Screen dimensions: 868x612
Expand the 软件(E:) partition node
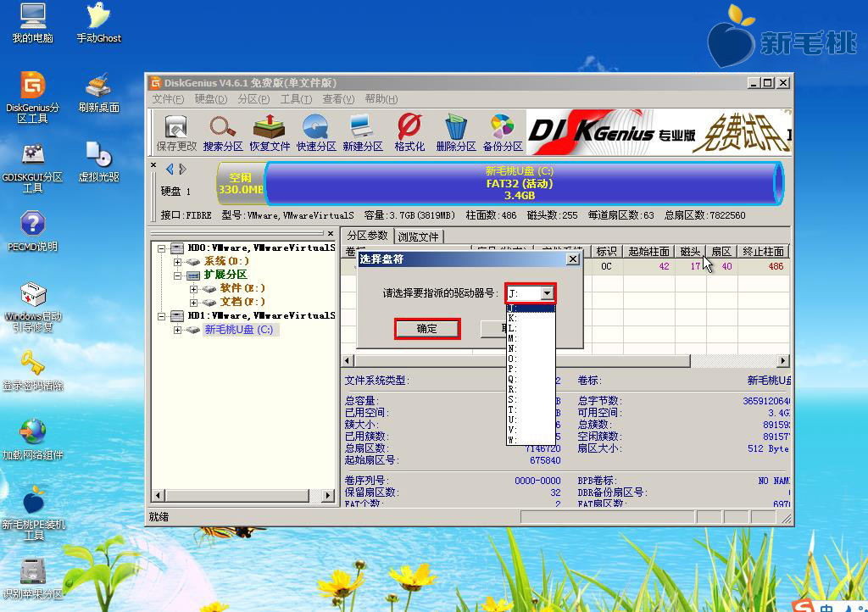[193, 289]
